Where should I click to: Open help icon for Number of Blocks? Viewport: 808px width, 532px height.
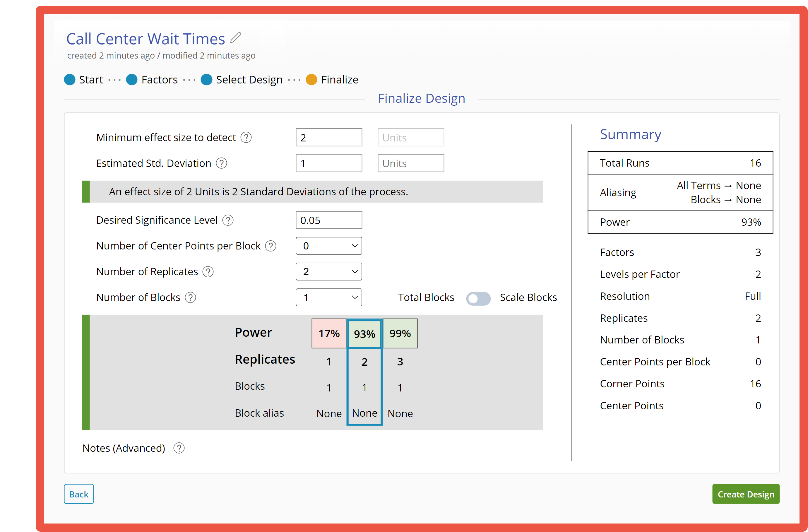click(191, 298)
